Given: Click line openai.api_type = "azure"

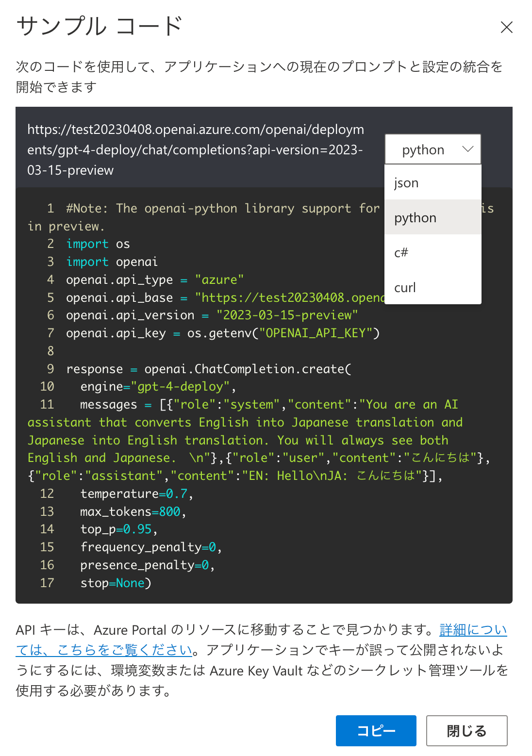Looking at the screenshot, I should [x=155, y=279].
